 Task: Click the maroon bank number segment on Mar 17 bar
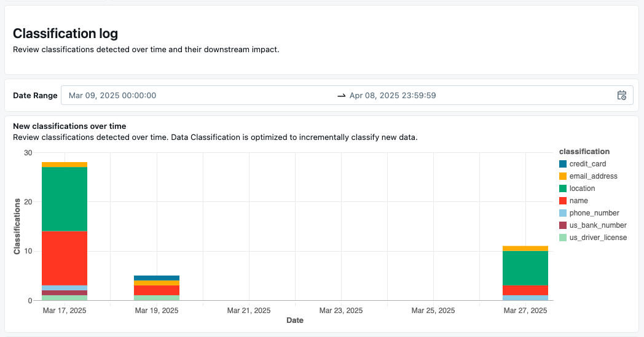65,293
